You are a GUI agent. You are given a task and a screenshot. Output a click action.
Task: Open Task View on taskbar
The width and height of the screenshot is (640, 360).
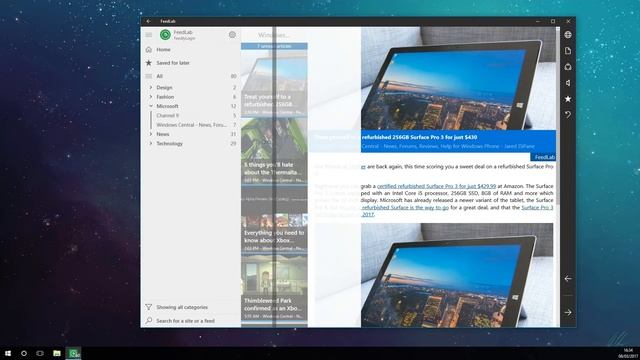point(40,353)
